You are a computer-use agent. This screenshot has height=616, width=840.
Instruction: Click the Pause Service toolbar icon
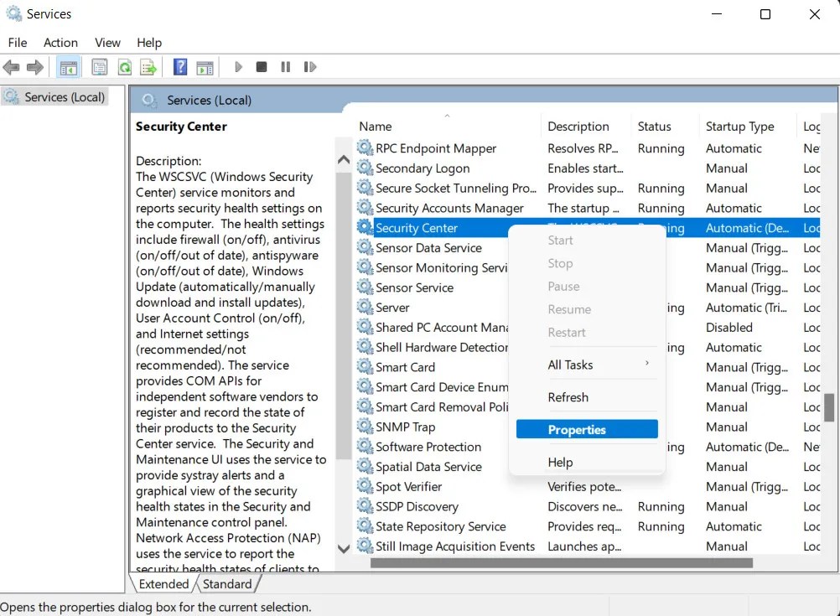(285, 66)
